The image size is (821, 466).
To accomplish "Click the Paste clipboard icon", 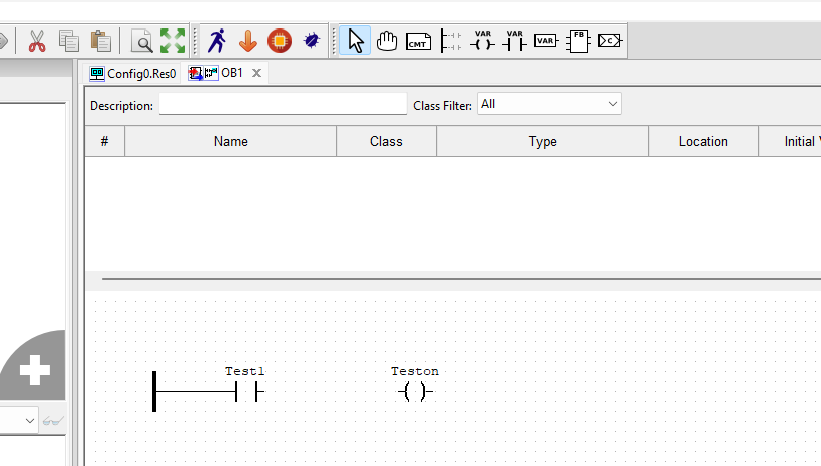I will [100, 41].
